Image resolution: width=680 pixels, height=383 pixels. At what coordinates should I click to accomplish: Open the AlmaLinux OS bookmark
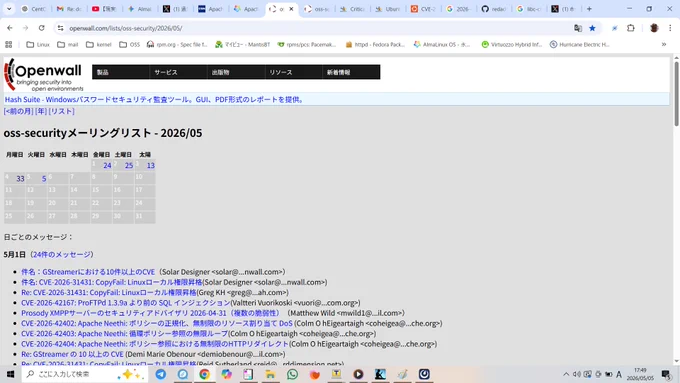point(442,44)
